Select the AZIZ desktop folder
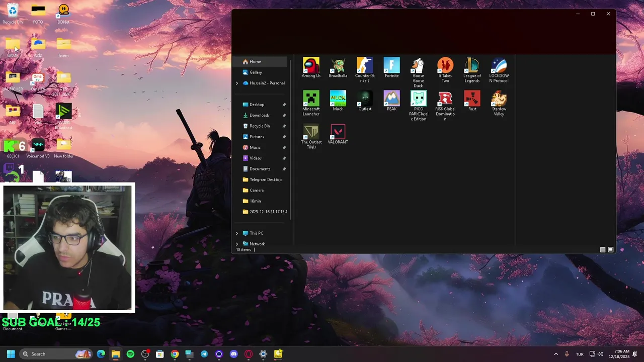The width and height of the screenshot is (644, 362). coord(38,48)
